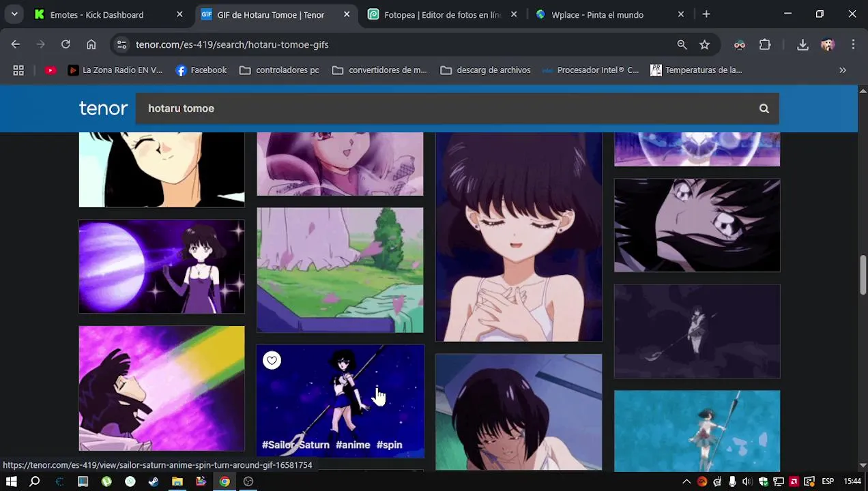Image resolution: width=868 pixels, height=491 pixels.
Task: Open the descarg de archivos bookmark folder
Action: point(485,70)
